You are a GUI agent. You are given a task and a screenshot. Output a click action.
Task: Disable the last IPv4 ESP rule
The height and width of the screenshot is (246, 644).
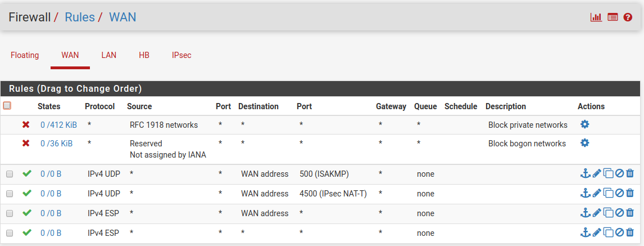[x=619, y=232]
